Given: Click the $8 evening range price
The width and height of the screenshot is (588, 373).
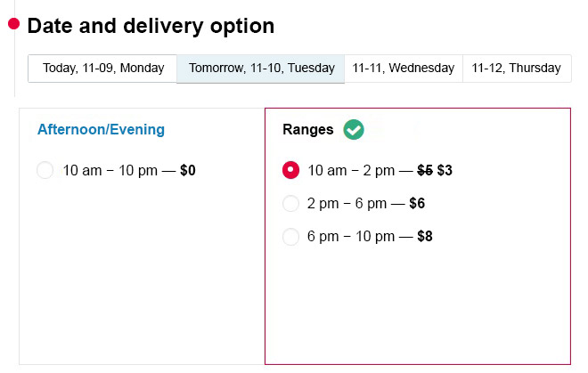Looking at the screenshot, I should (x=425, y=237).
